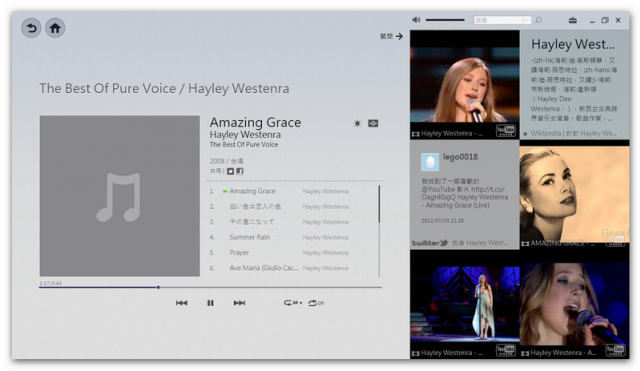The width and height of the screenshot is (640, 371).
Task: Click The Best Of Pure Voice album text
Action: coord(244,144)
